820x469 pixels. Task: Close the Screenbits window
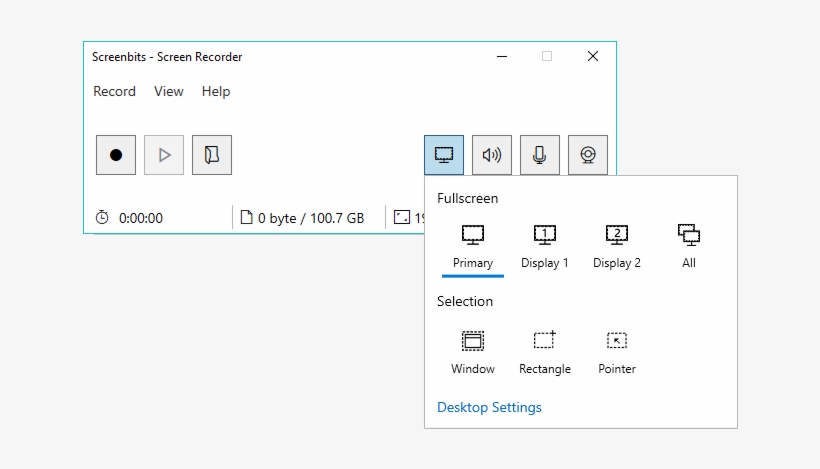(593, 56)
